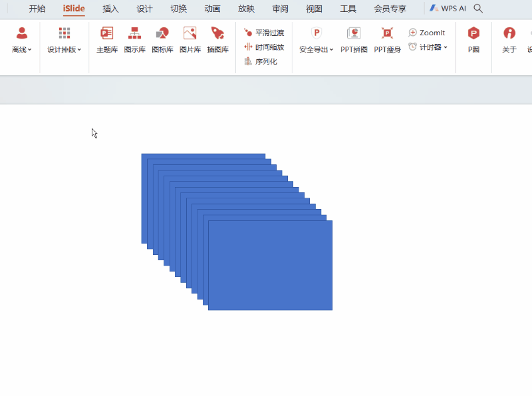Open the 图标库 icon library
This screenshot has height=396, width=532.
click(162, 40)
